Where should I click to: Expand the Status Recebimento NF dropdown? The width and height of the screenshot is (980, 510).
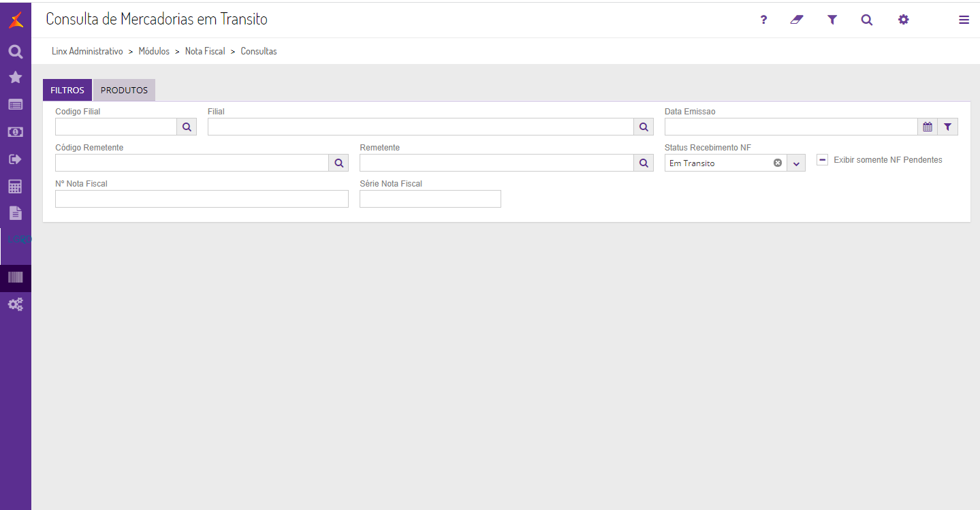(x=796, y=163)
